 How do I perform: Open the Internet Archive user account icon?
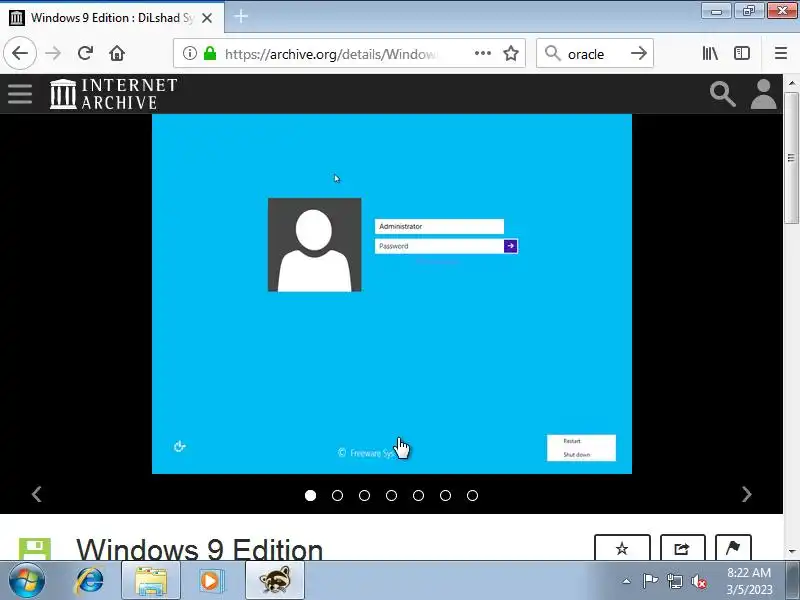[763, 94]
